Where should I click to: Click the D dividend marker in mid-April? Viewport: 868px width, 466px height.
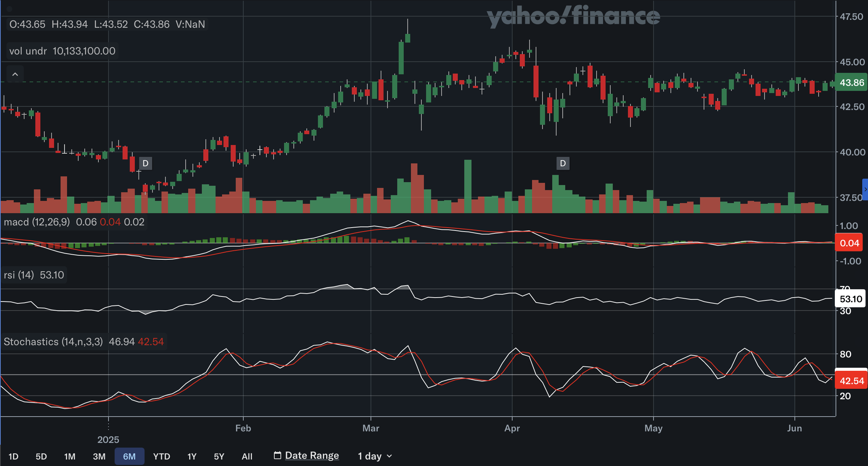pyautogui.click(x=562, y=163)
